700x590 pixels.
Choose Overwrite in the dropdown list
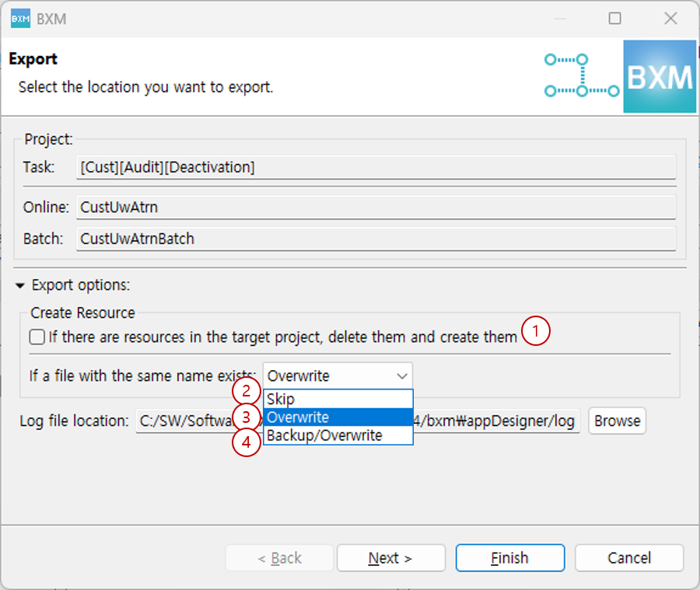pos(338,417)
